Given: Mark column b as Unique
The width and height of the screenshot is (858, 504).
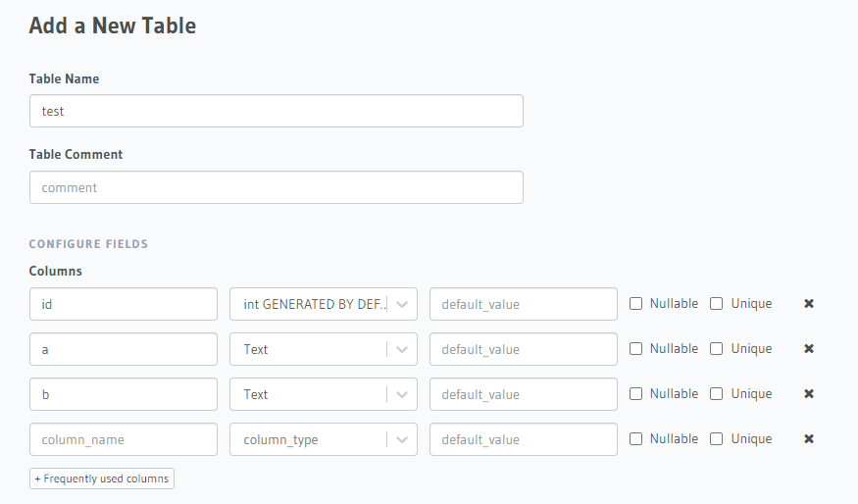Looking at the screenshot, I should pos(717,394).
